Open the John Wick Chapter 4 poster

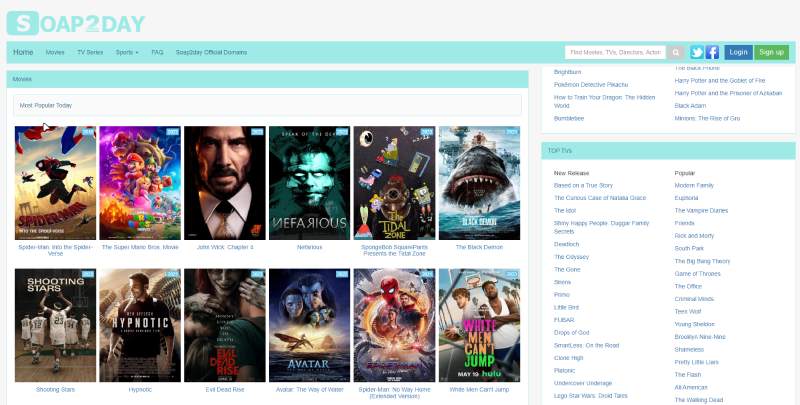[224, 183]
